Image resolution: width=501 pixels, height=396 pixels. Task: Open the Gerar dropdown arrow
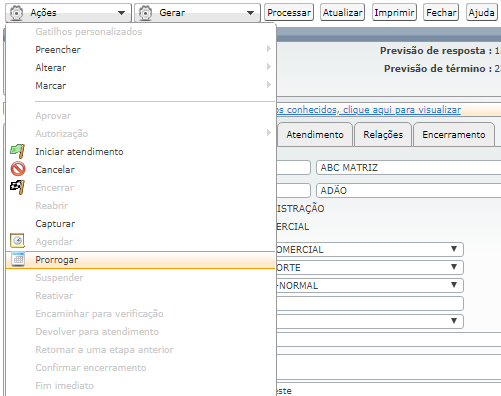point(250,13)
